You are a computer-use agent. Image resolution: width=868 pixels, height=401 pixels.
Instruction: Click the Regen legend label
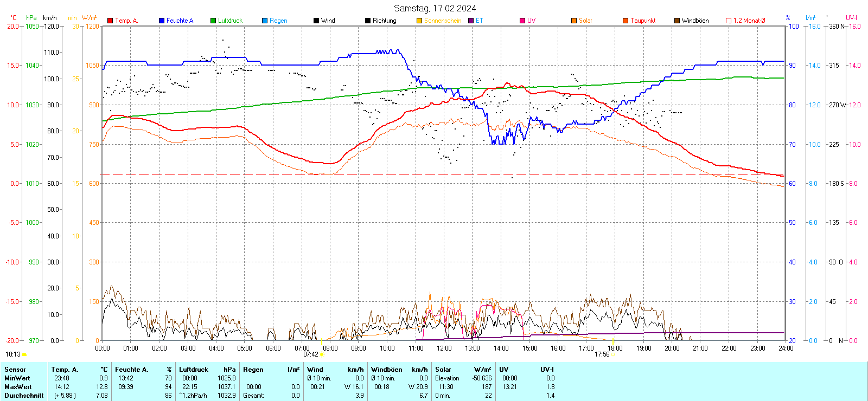point(278,21)
